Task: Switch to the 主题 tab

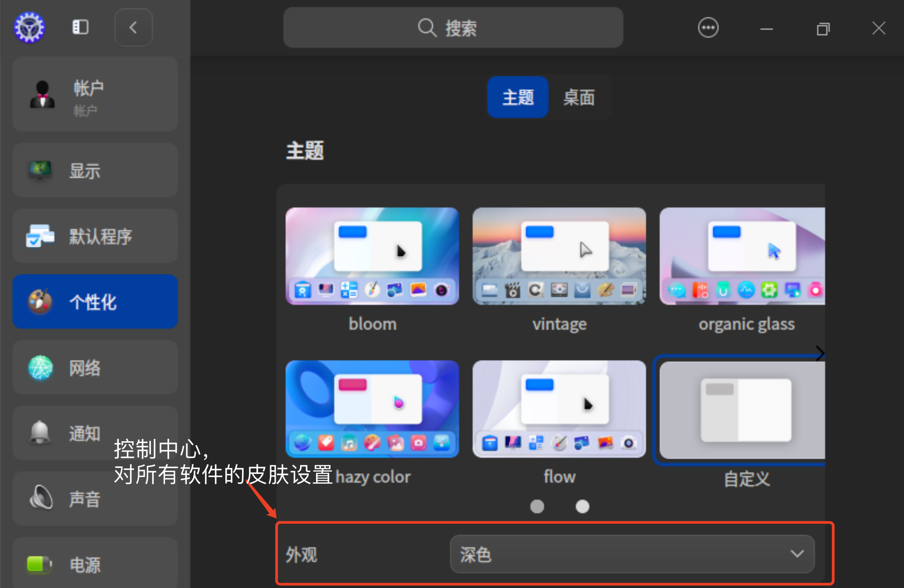Action: (518, 97)
